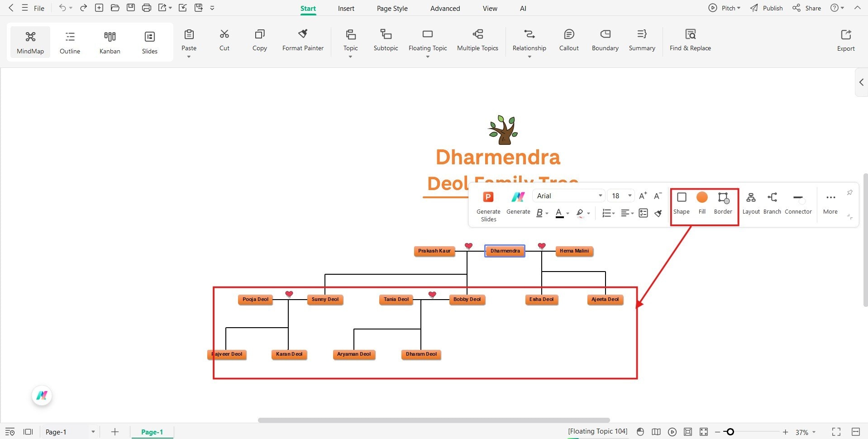
Task: Add a Boundary around topics
Action: tap(605, 40)
